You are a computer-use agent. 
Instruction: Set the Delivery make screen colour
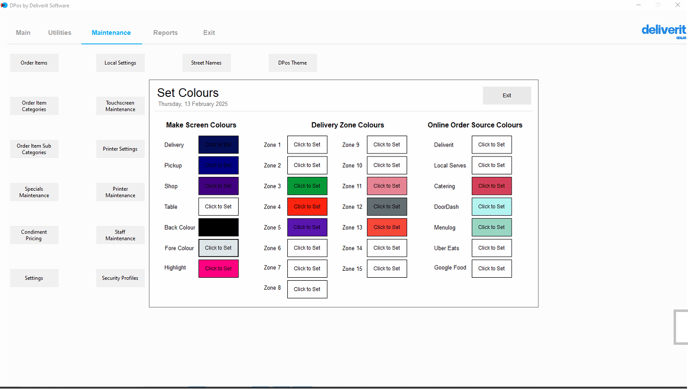[219, 145]
